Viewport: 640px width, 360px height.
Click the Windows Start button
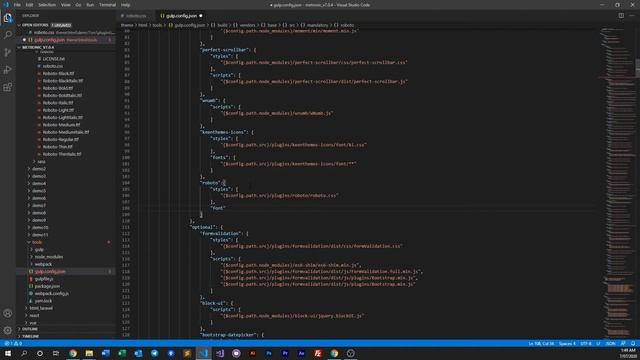(x=8, y=353)
